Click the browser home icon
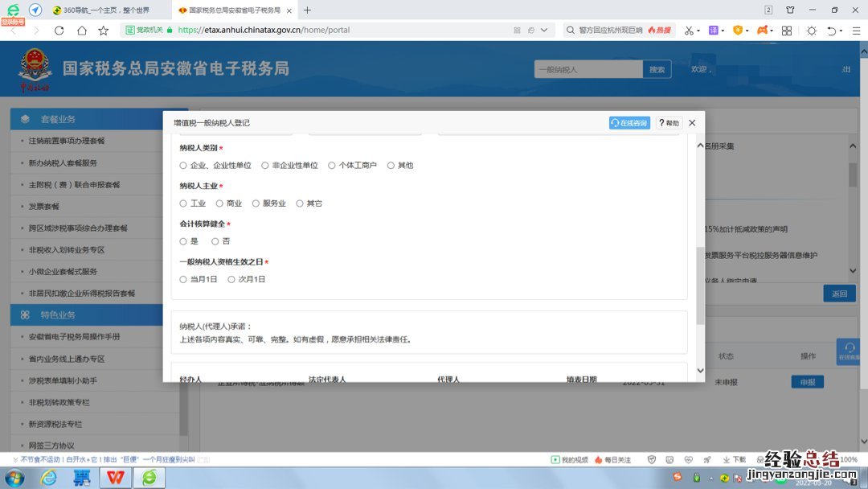This screenshot has width=868, height=489. [81, 31]
